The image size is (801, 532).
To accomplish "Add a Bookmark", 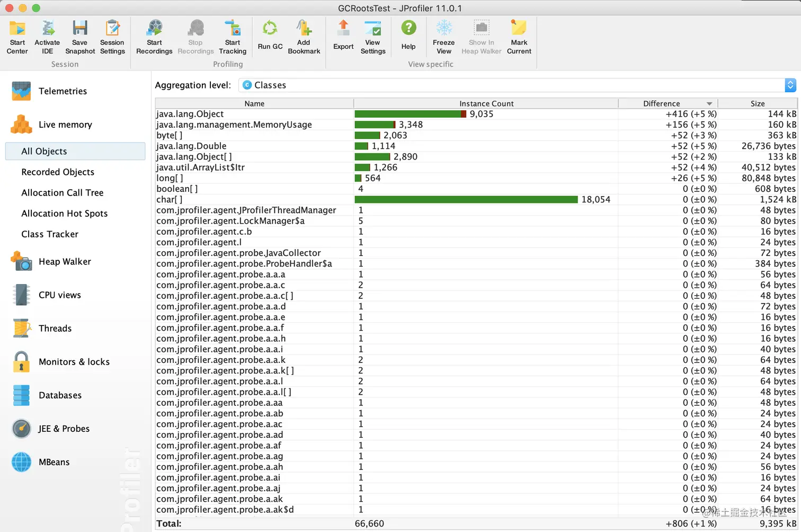I will pyautogui.click(x=304, y=37).
